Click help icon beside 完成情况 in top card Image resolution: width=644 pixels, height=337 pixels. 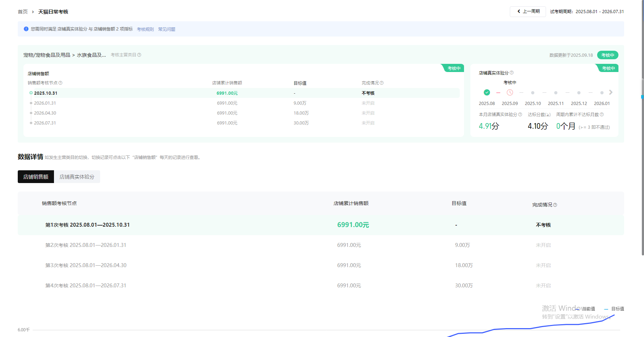(382, 83)
